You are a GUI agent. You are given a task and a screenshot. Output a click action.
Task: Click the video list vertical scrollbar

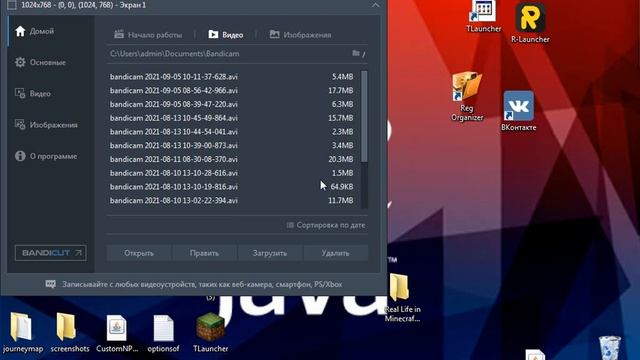point(364,116)
